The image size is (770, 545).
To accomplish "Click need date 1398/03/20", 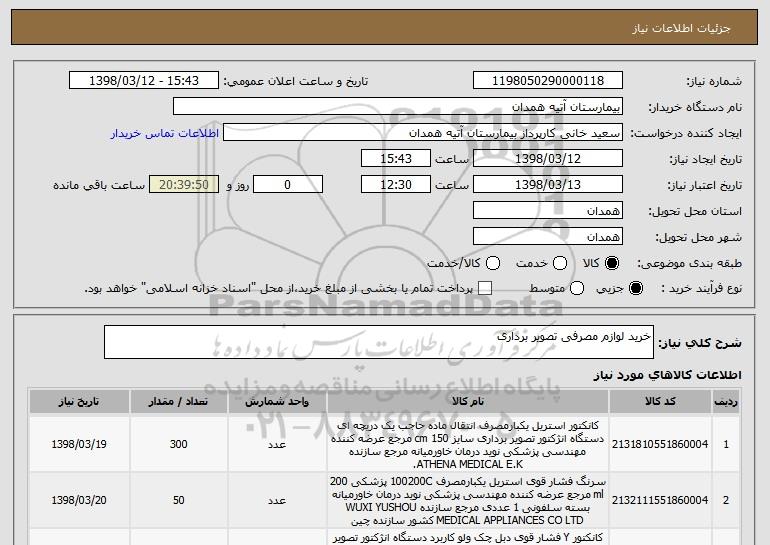I will tap(79, 500).
